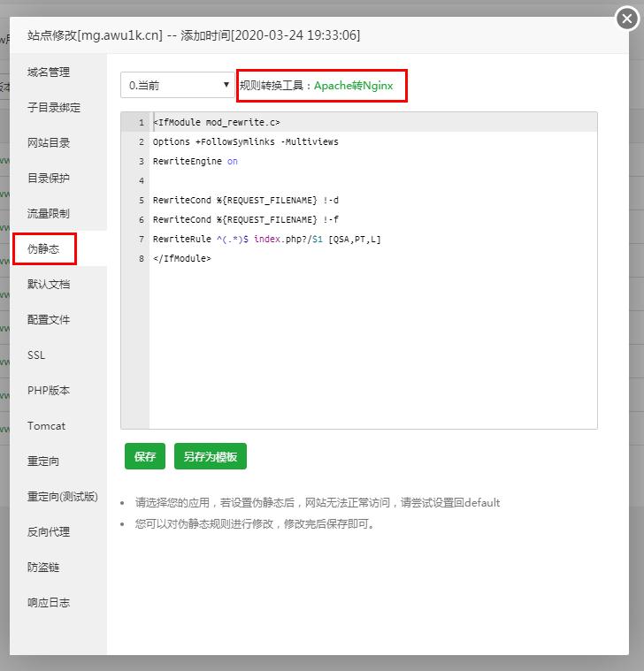The image size is (644, 671).
Task: Click the RewriteCond line ending !-f
Action: click(245, 219)
